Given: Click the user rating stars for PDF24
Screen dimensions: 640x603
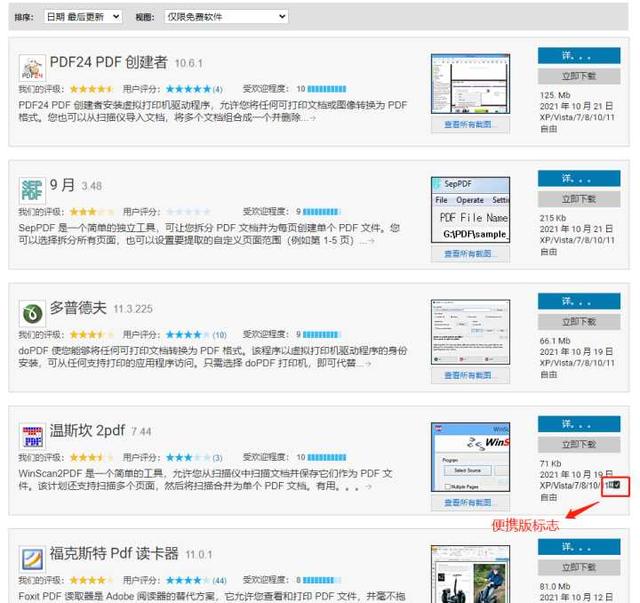Looking at the screenshot, I should pos(188,89).
